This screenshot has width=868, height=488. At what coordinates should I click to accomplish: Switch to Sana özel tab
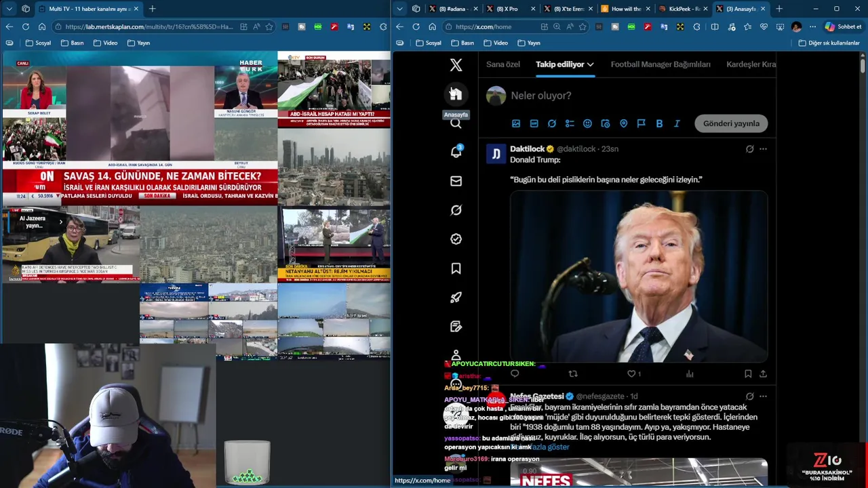tap(503, 64)
